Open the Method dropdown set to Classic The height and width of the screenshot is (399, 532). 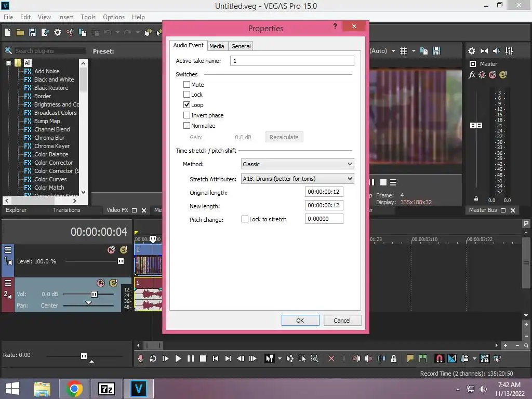[297, 164]
